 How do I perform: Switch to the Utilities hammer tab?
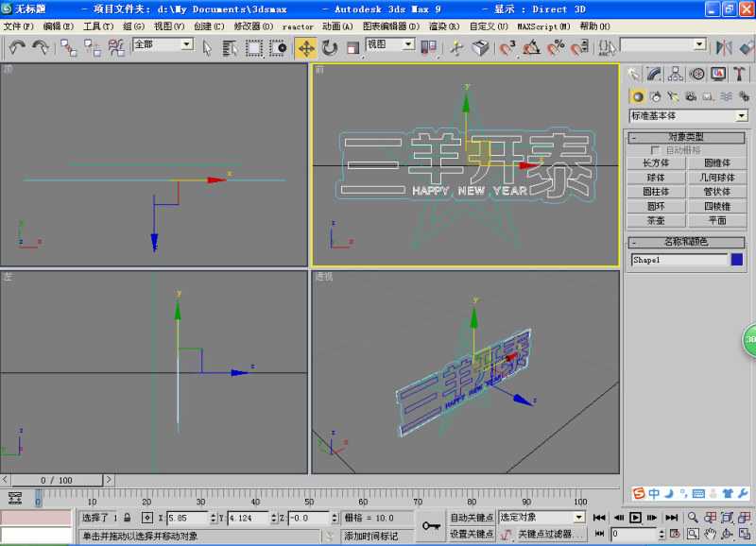[x=739, y=74]
